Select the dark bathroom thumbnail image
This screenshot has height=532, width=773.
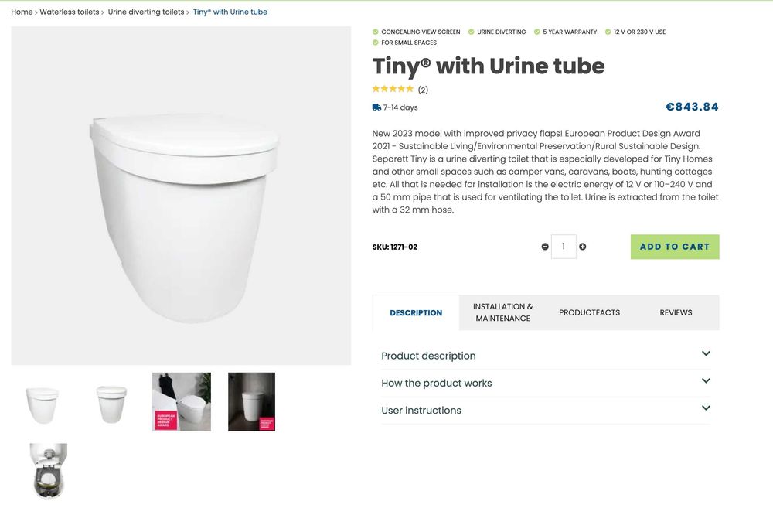(251, 402)
